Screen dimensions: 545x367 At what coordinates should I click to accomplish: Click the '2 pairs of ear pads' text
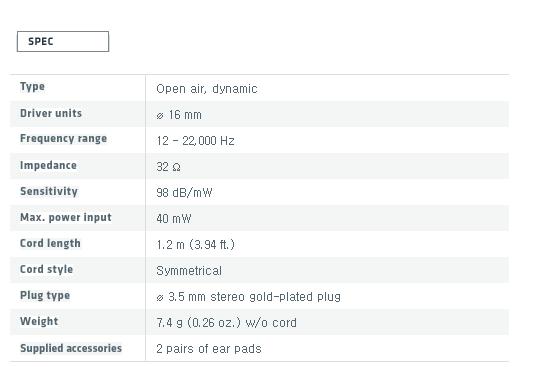click(x=209, y=349)
